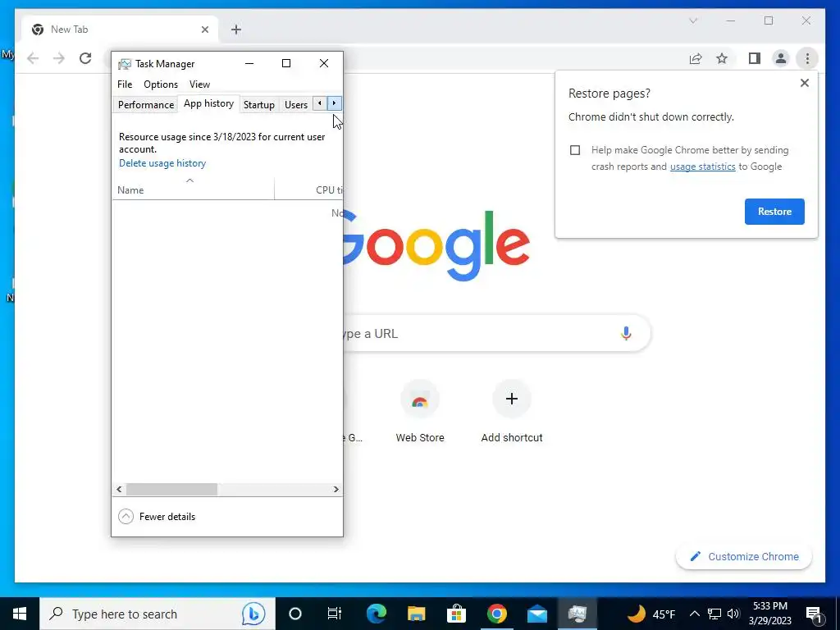
Task: Click the horizontal scrollbar left arrow
Action: tap(119, 489)
